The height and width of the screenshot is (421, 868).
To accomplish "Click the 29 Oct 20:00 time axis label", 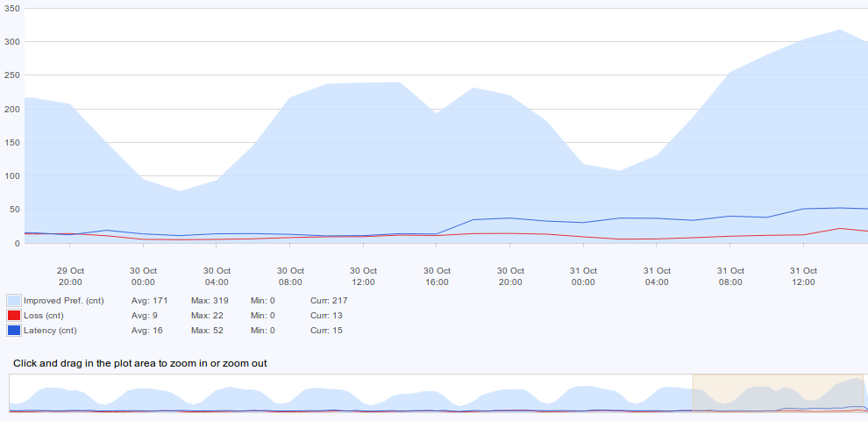I will click(x=70, y=276).
